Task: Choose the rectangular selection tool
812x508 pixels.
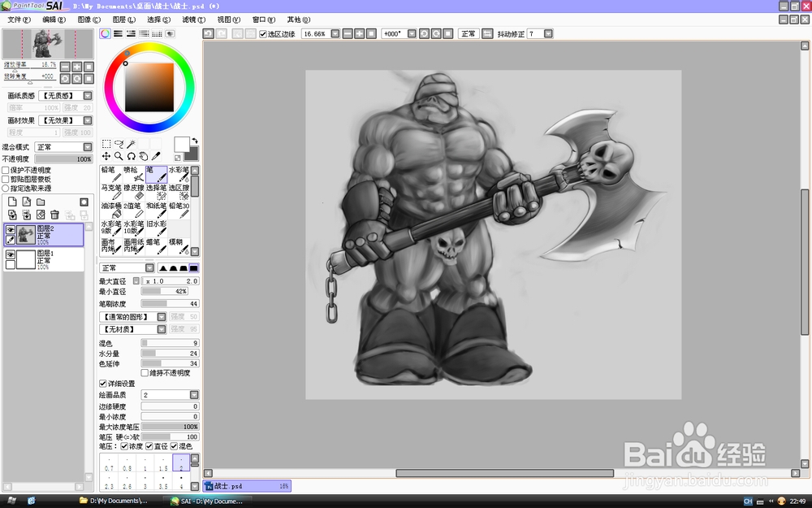Action: click(106, 144)
